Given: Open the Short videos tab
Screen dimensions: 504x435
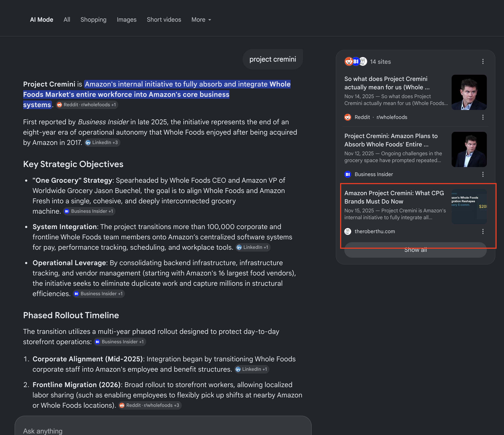Looking at the screenshot, I should coord(164,20).
